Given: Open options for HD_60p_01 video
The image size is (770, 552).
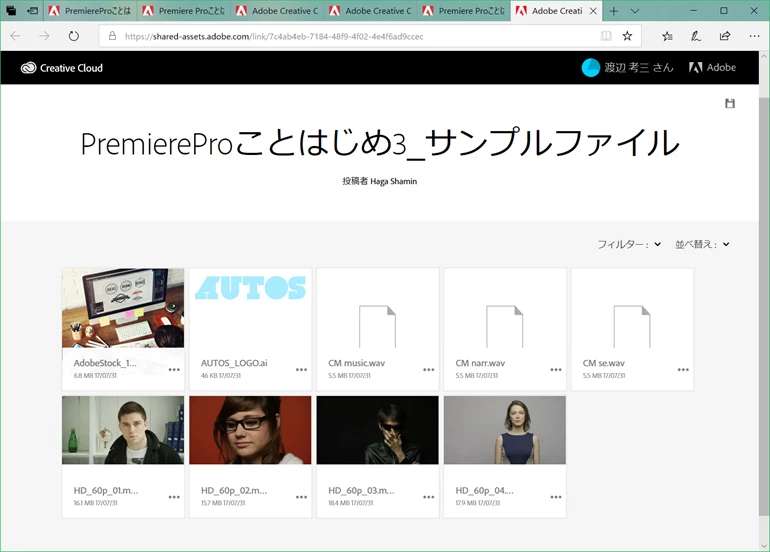Looking at the screenshot, I should click(x=174, y=497).
